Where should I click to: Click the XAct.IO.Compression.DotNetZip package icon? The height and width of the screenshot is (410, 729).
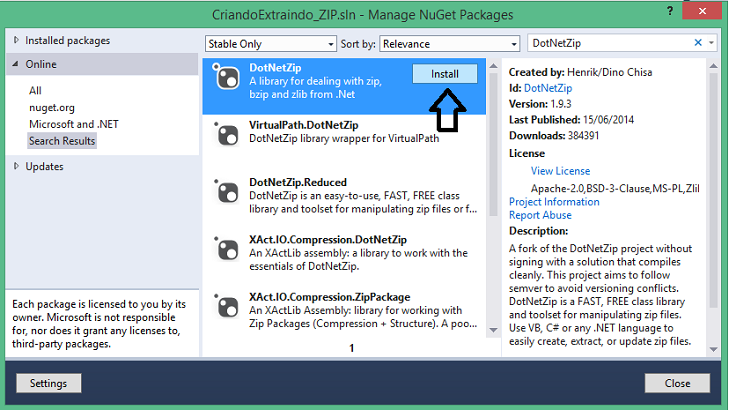click(x=227, y=249)
